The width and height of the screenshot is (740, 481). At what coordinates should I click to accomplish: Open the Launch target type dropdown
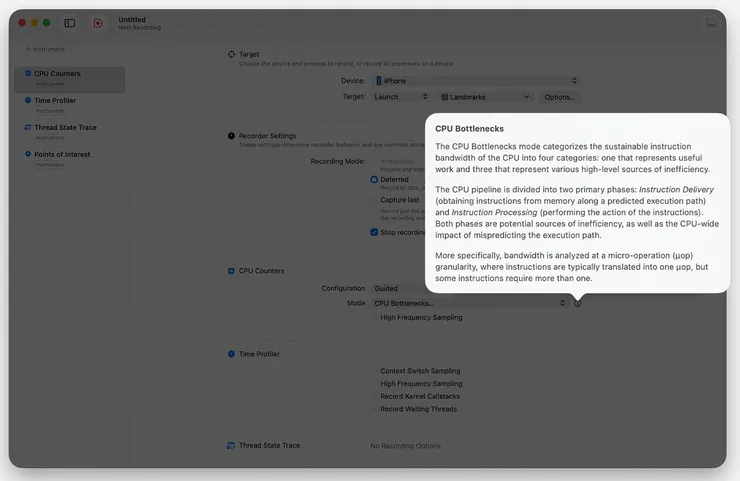tap(401, 97)
